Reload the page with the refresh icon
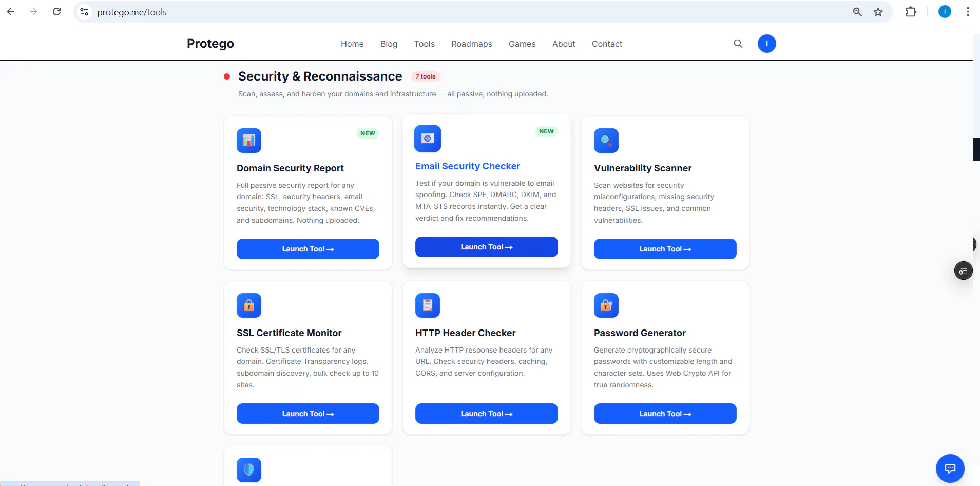This screenshot has width=980, height=486. point(57,12)
